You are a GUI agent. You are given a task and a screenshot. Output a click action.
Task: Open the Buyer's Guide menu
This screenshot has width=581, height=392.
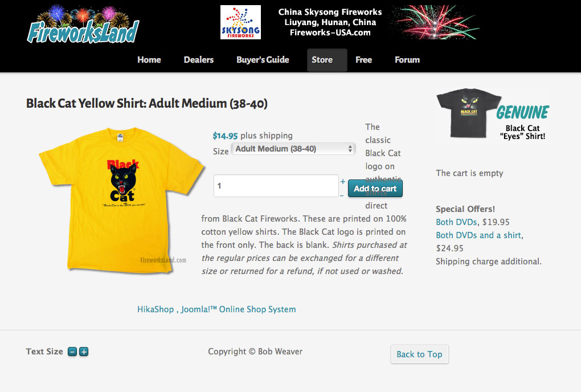pos(263,60)
